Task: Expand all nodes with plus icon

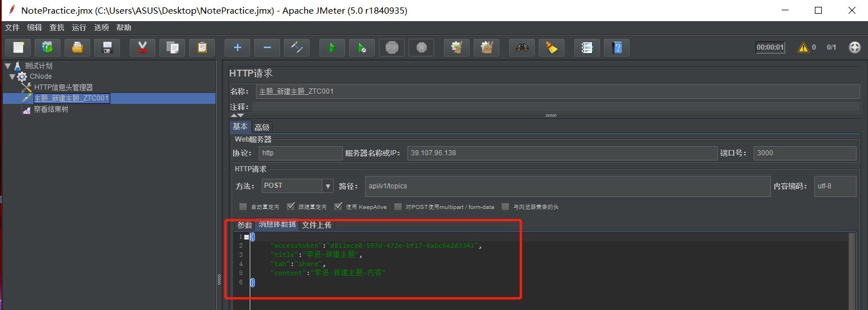Action: (237, 47)
